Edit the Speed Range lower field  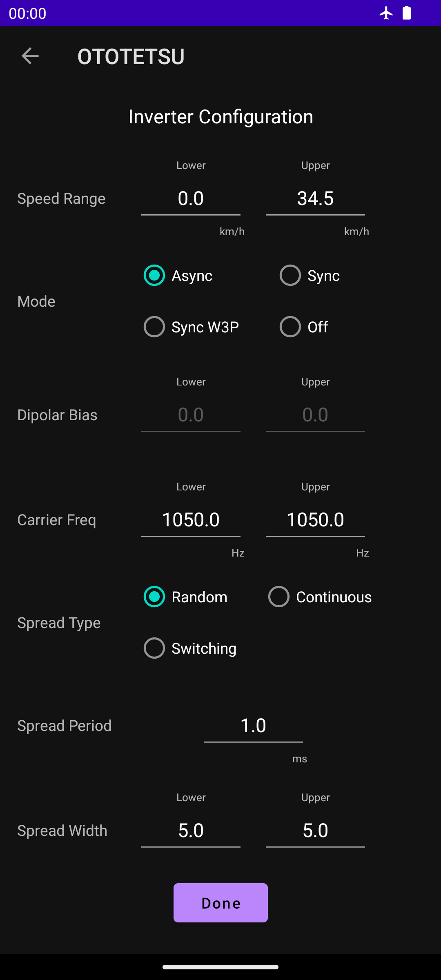point(191,199)
